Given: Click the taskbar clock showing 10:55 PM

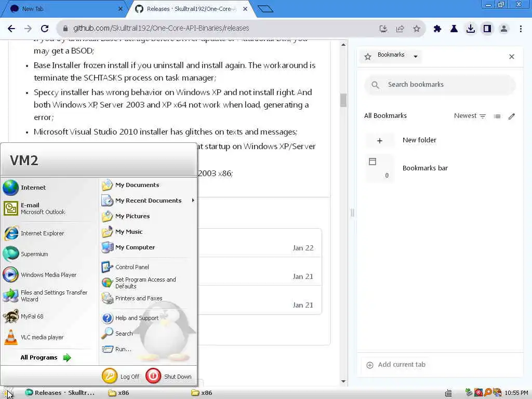Looking at the screenshot, I should 516,393.
